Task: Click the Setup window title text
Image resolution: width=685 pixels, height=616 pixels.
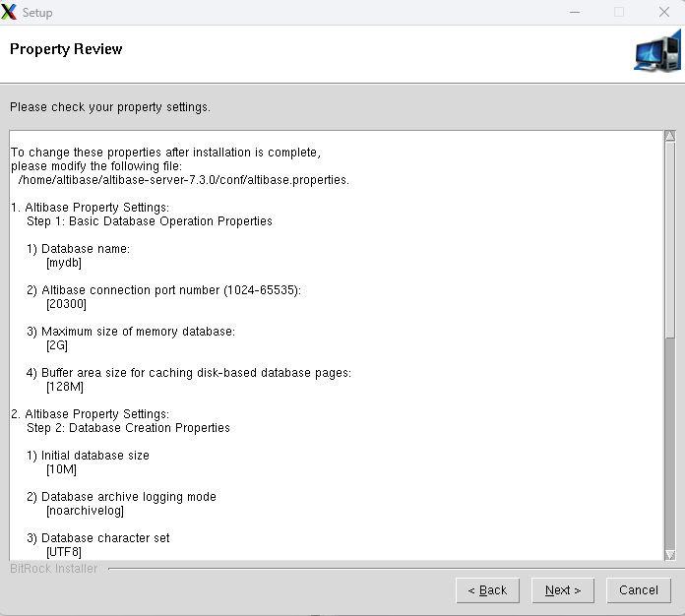Action: point(37,13)
